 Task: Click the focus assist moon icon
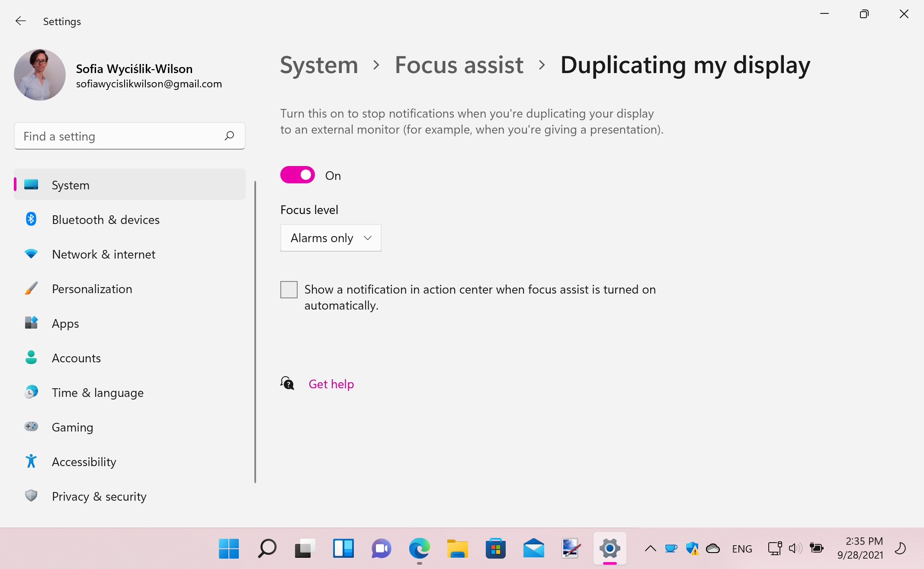[900, 549]
